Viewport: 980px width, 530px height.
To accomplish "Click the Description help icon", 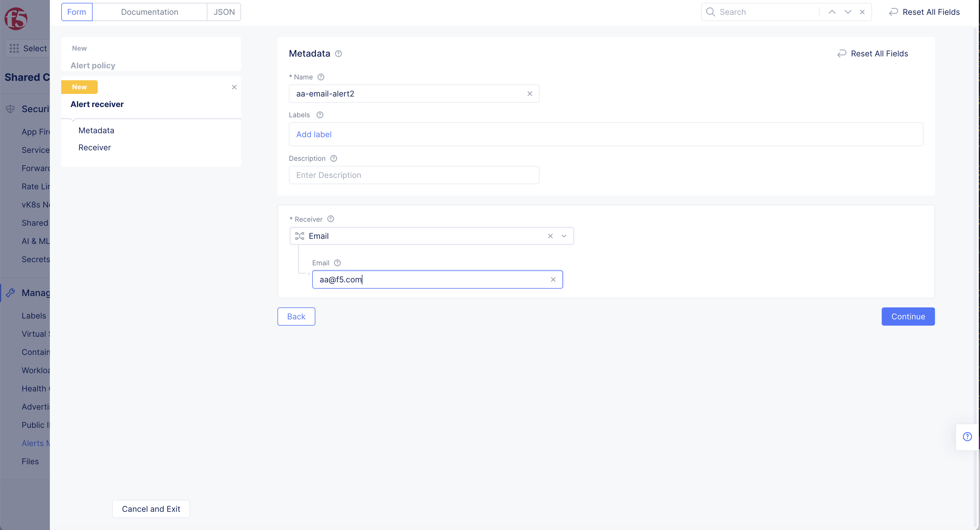I will click(333, 159).
